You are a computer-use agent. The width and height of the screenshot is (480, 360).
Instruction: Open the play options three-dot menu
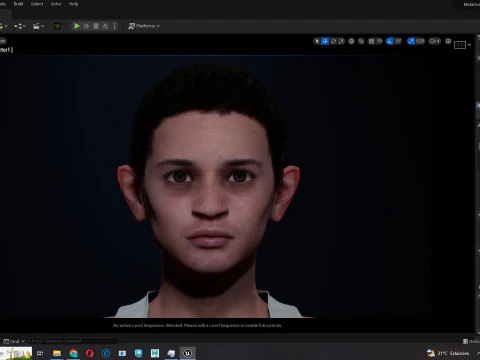point(114,26)
